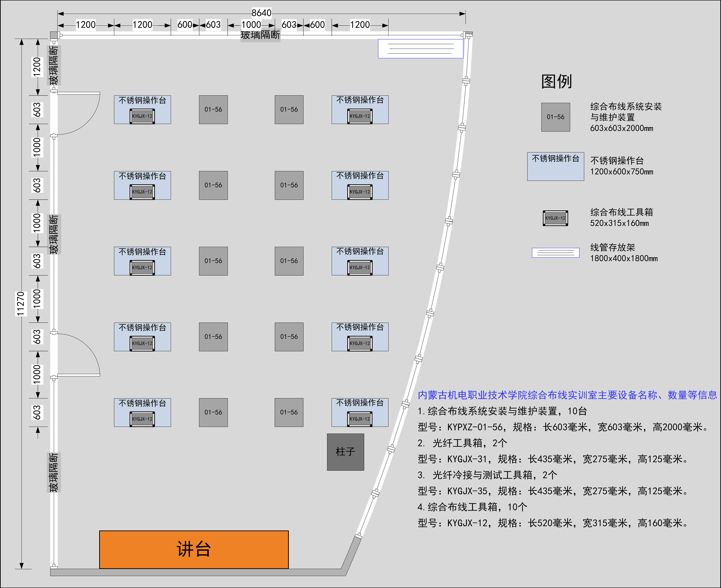Select the pipe storage rack inside the room
The width and height of the screenshot is (721, 588).
[x=421, y=49]
